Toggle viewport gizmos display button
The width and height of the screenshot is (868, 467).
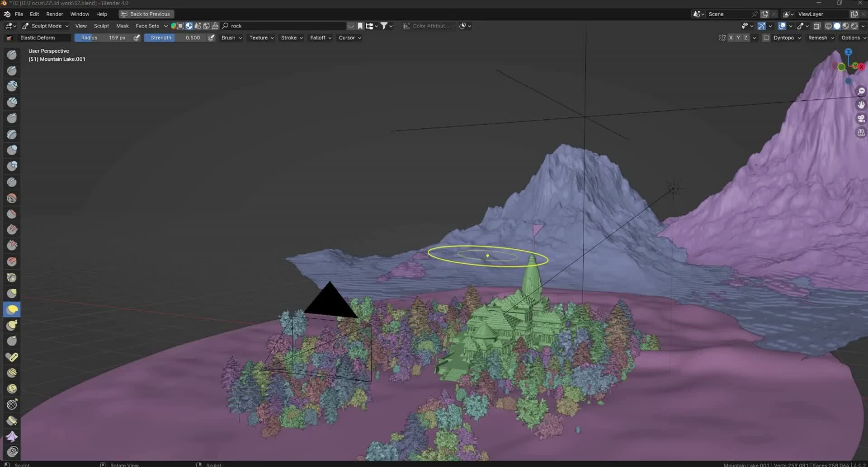pyautogui.click(x=762, y=26)
